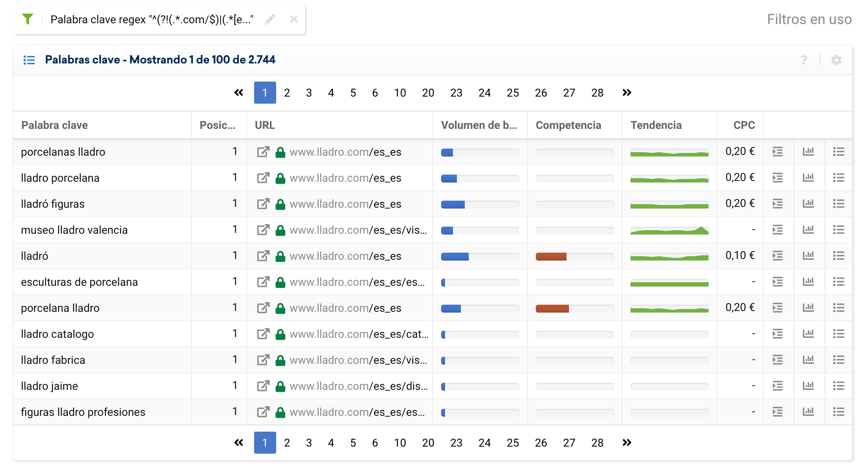The width and height of the screenshot is (868, 473).
Task: Jump to last page with bottom double-right arrow
Action: click(627, 443)
